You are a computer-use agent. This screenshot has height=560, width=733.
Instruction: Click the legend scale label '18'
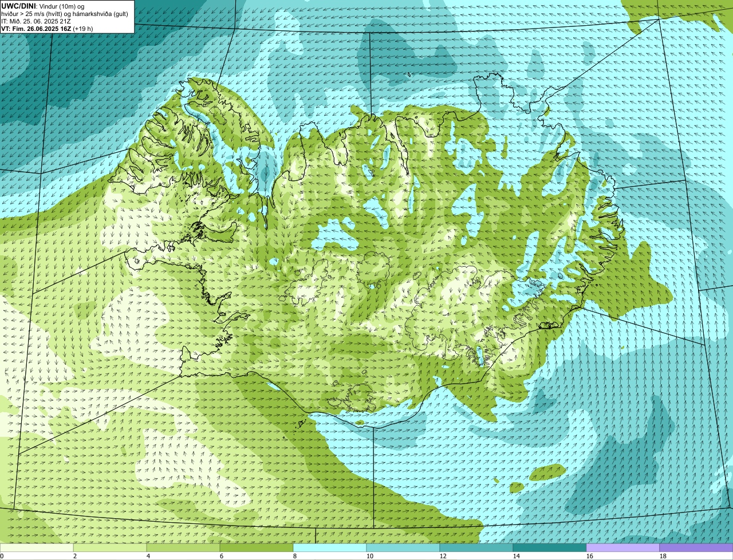[663, 556]
